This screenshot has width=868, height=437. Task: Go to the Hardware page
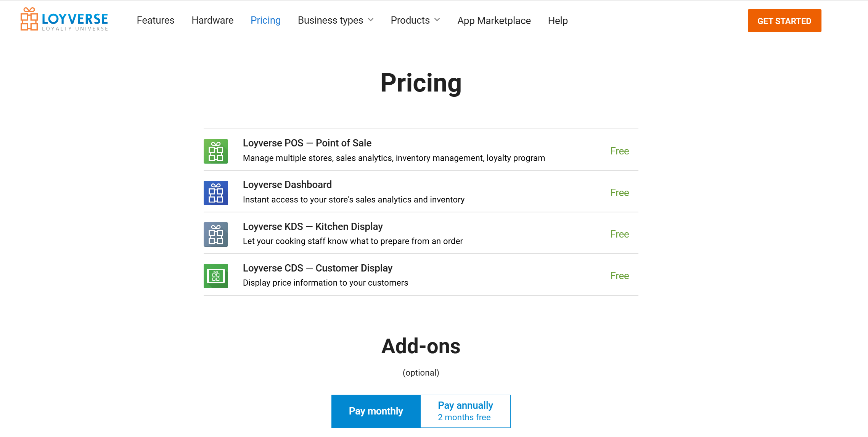212,20
